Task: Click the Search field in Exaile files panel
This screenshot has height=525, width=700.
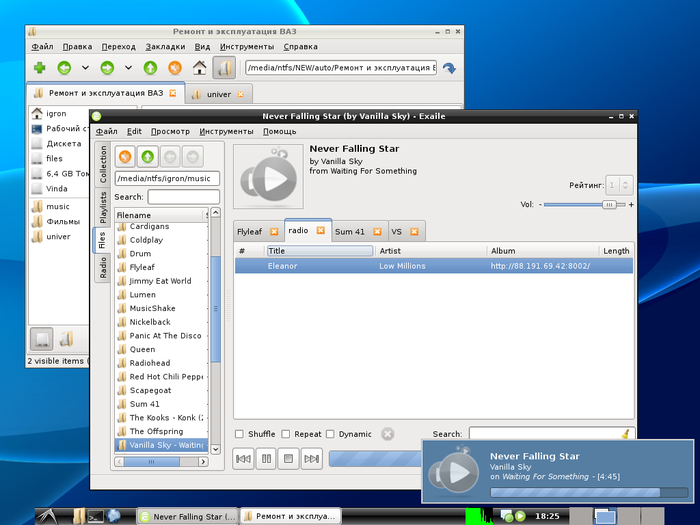Action: tap(183, 197)
